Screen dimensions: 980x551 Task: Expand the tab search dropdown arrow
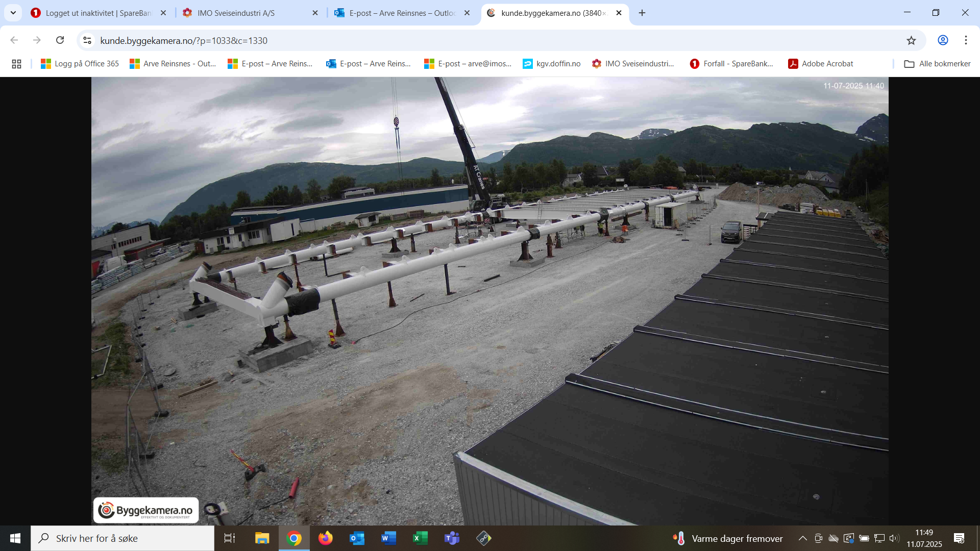click(x=13, y=13)
